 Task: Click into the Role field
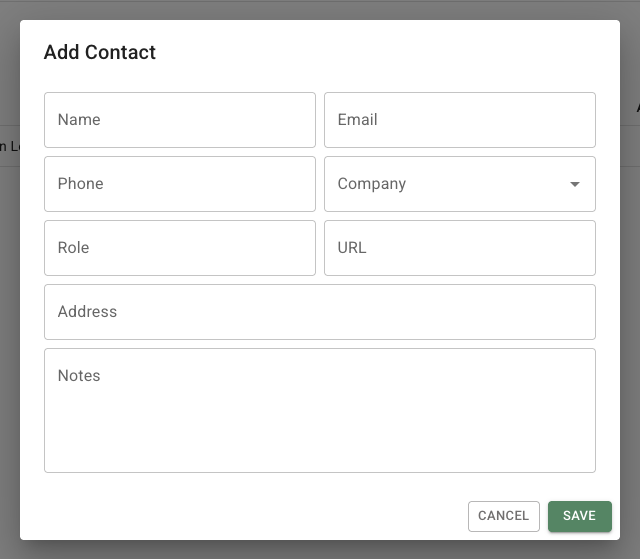(x=180, y=248)
